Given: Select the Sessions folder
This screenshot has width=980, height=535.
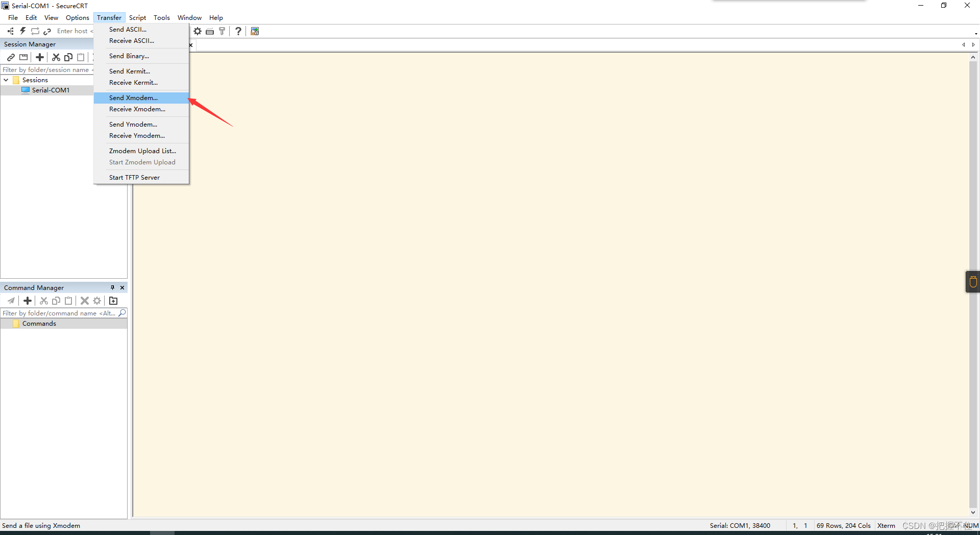Looking at the screenshot, I should 35,80.
